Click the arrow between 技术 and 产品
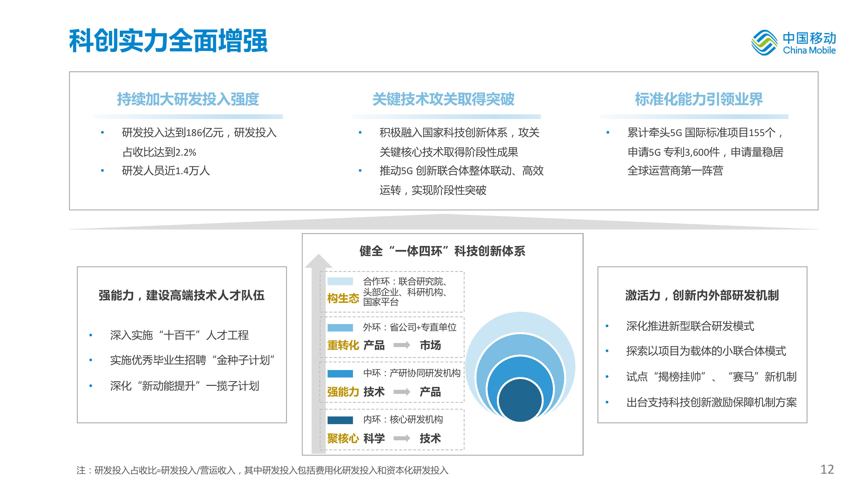Image resolution: width=868 pixels, height=488 pixels. pos(402,392)
